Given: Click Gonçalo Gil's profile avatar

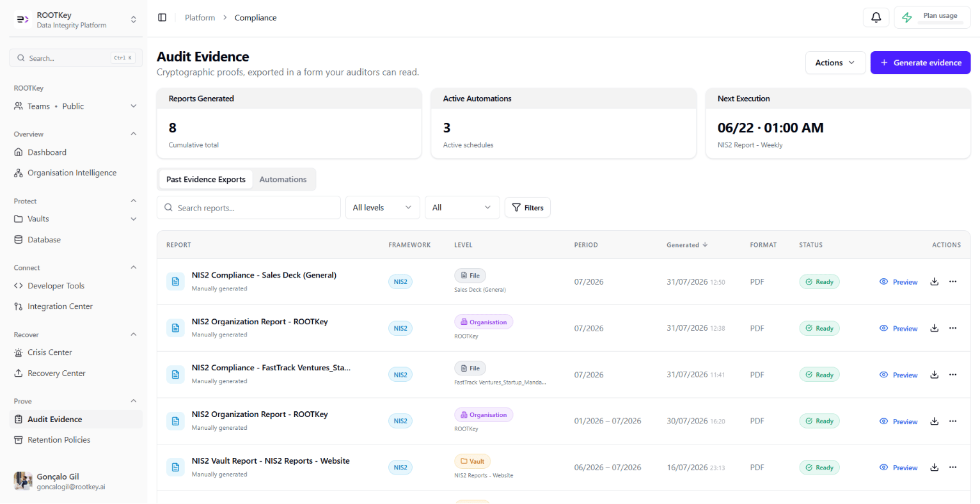Looking at the screenshot, I should click(x=23, y=481).
